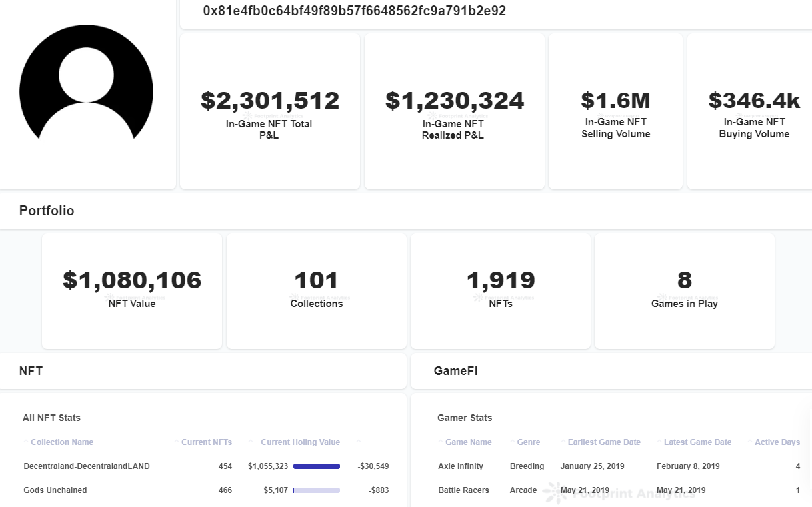Click the In-Game NFT Total P&L card

click(269, 111)
